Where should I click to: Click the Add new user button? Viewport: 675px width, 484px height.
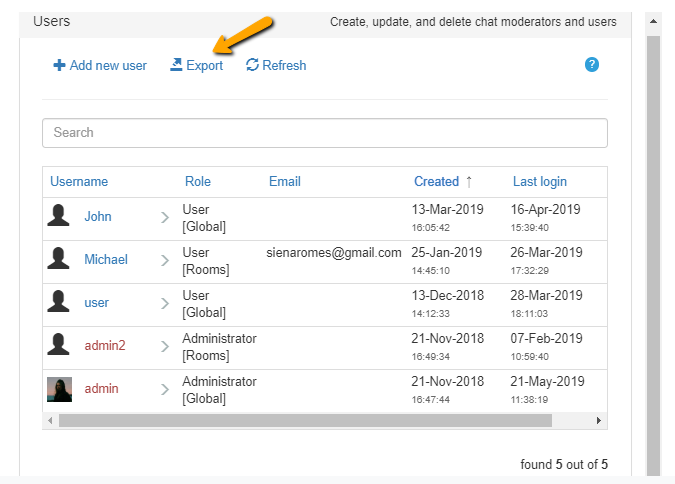coord(100,66)
